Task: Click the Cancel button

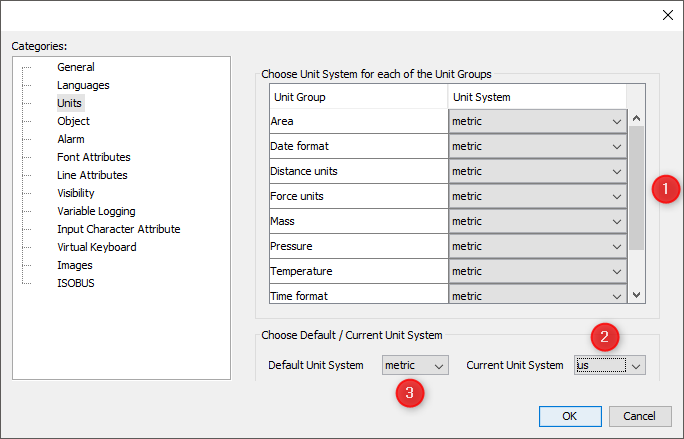Action: click(x=639, y=415)
